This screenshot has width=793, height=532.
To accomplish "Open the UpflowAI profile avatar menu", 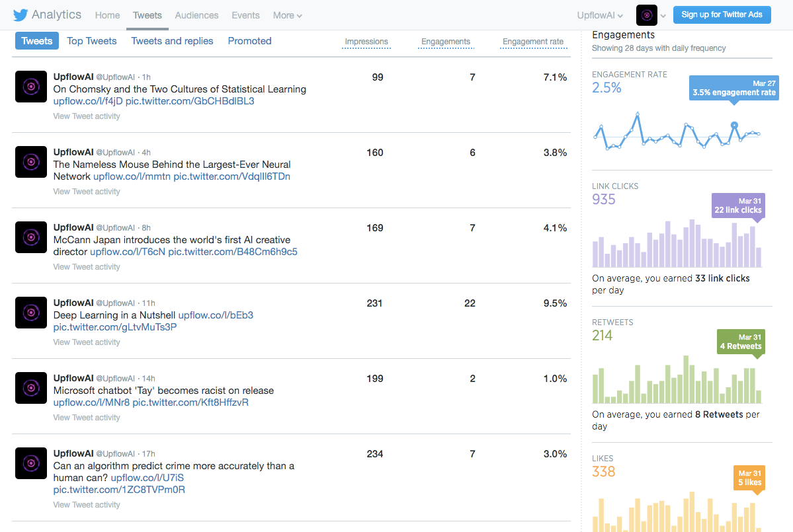I will pos(646,15).
